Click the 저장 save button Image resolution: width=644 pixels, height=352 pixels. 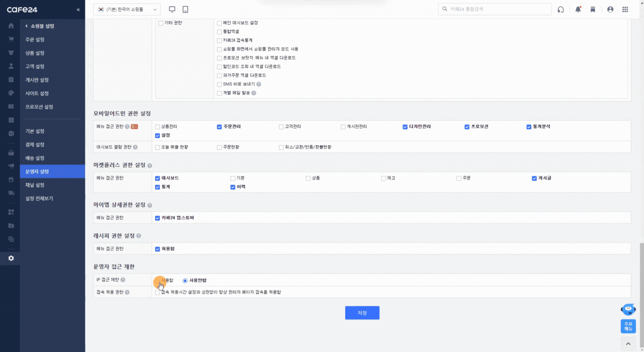pos(362,313)
